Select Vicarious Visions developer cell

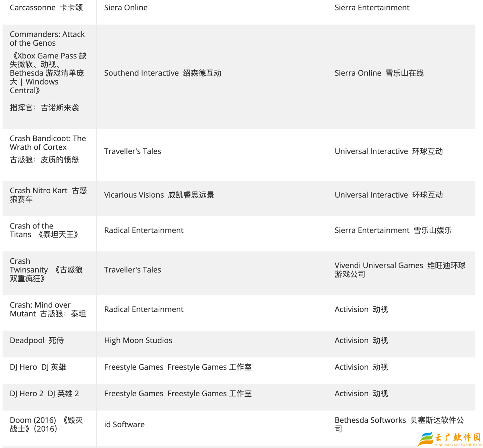click(159, 195)
